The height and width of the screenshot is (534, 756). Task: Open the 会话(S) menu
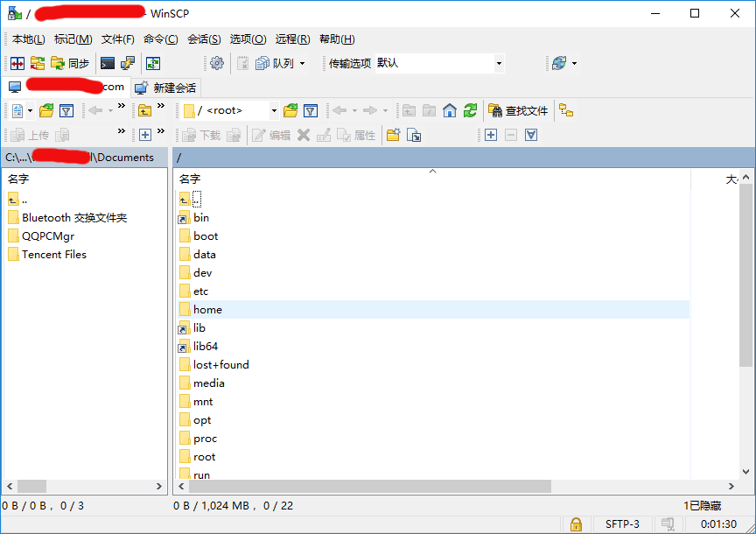pyautogui.click(x=204, y=39)
